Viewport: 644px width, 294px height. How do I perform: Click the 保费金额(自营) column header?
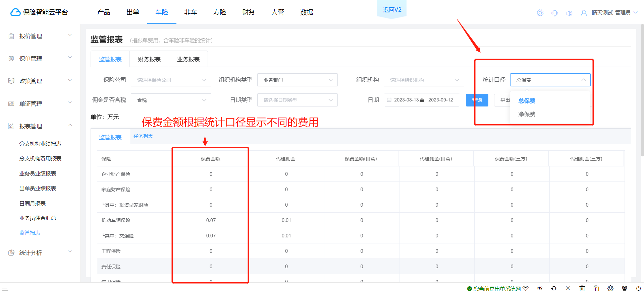[x=361, y=159]
